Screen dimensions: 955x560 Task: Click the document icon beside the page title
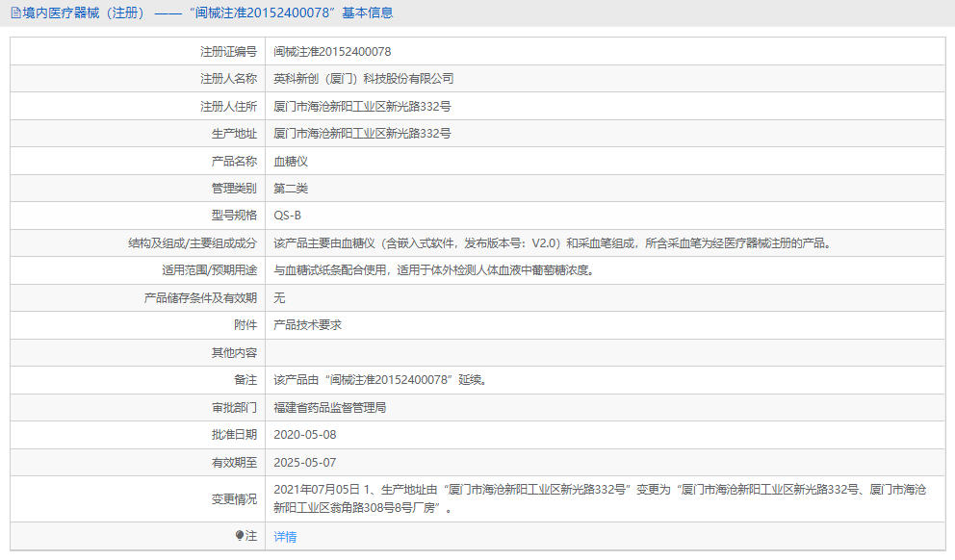click(x=13, y=13)
